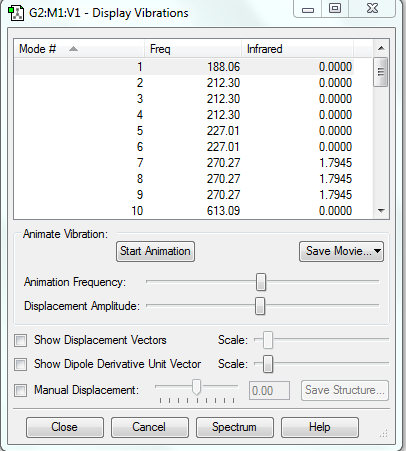The image size is (406, 451).
Task: Select vibration mode 4 row
Action: (x=184, y=115)
